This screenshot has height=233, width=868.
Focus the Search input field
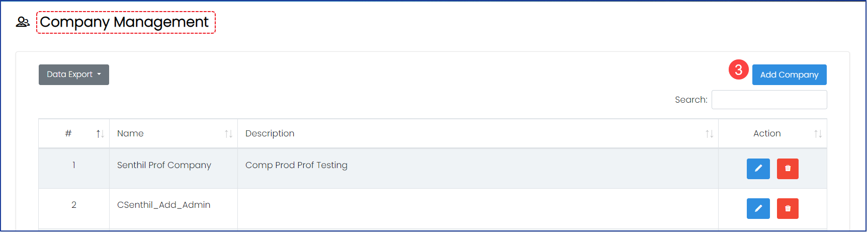point(769,100)
